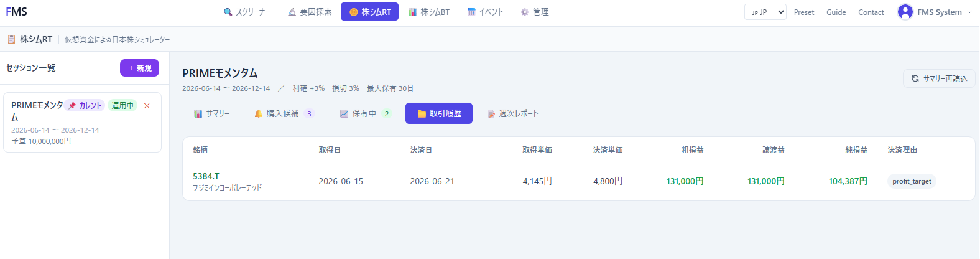
Task: Open the Contact link
Action: click(x=871, y=12)
